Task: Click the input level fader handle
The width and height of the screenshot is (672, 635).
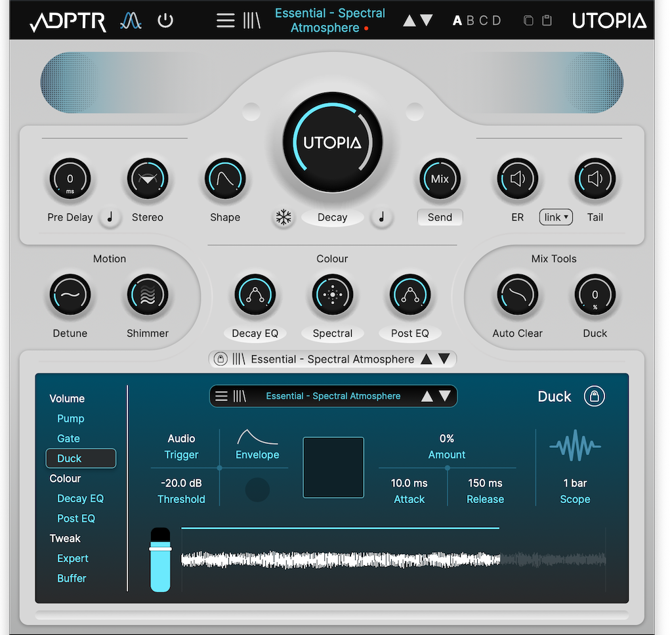Action: click(160, 548)
